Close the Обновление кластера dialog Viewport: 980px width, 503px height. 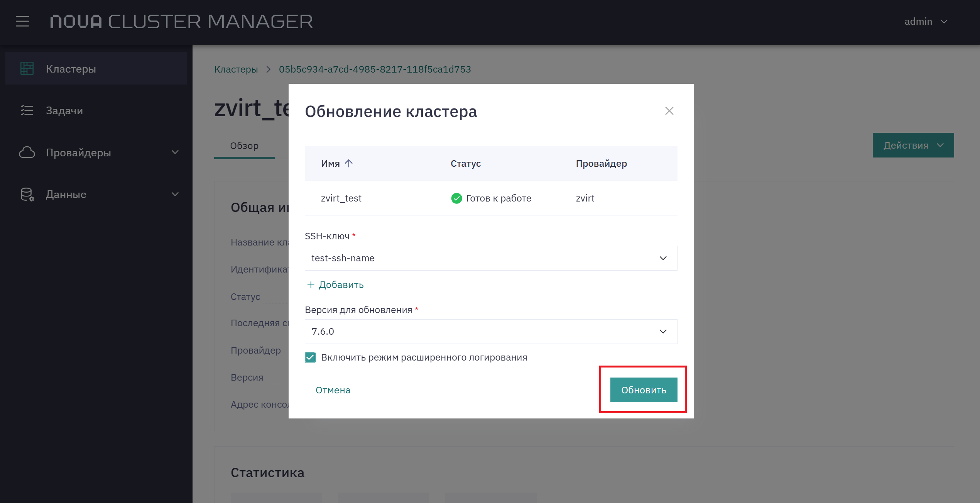pos(669,111)
